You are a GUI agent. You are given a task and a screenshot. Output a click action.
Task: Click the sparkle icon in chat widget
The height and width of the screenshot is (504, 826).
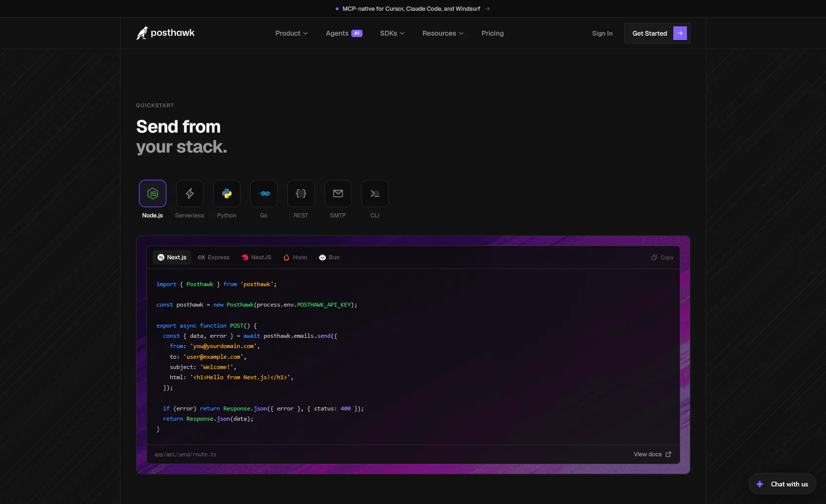(x=760, y=484)
